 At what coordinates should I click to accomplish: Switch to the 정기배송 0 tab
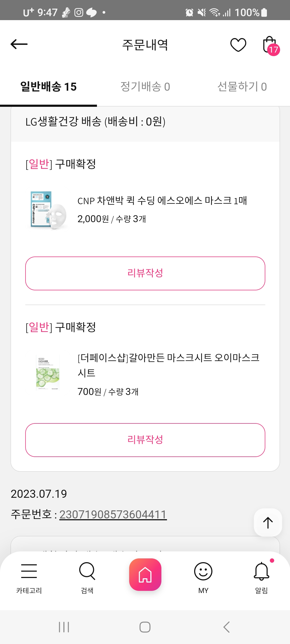coord(145,87)
